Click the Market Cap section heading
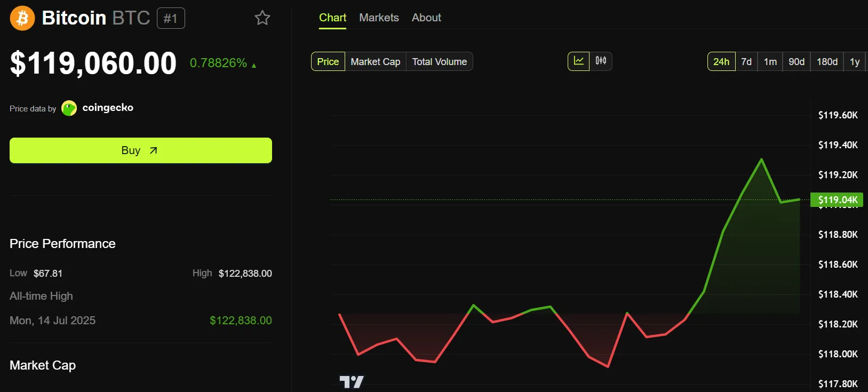Viewport: 868px width, 392px height. pos(43,365)
